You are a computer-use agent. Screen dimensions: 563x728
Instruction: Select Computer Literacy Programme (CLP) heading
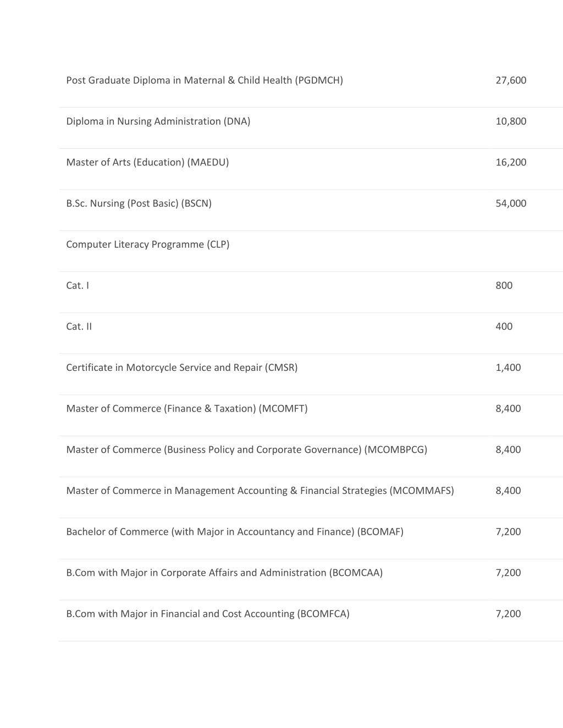(148, 244)
